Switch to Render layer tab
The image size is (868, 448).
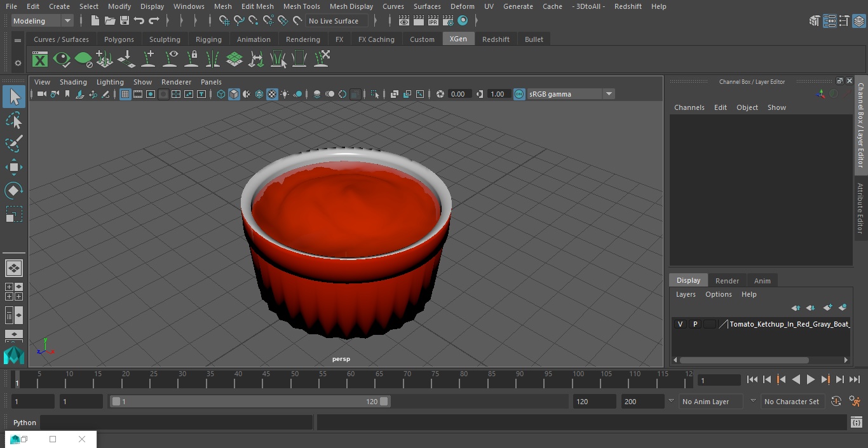pyautogui.click(x=727, y=281)
